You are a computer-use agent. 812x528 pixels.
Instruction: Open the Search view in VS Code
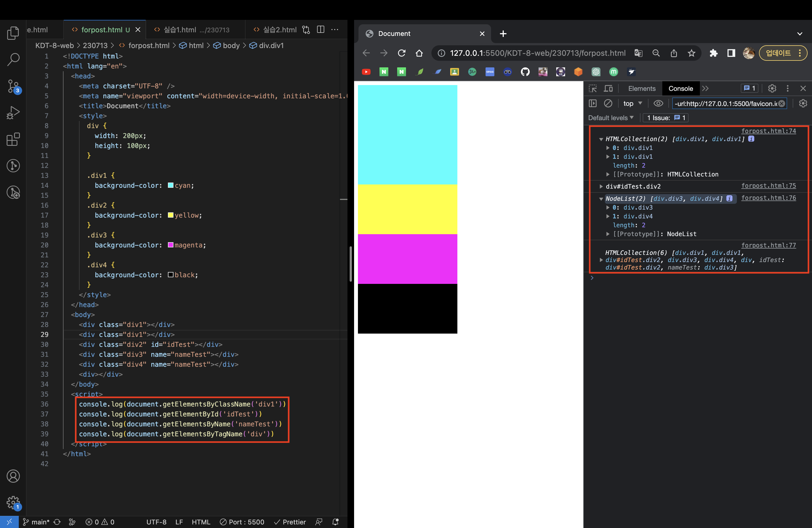tap(13, 59)
